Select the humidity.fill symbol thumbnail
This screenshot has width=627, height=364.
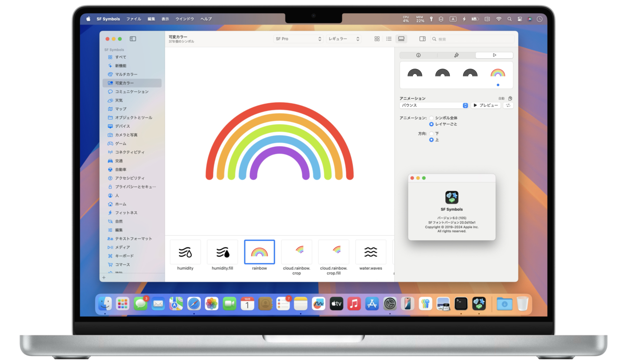pos(222,252)
